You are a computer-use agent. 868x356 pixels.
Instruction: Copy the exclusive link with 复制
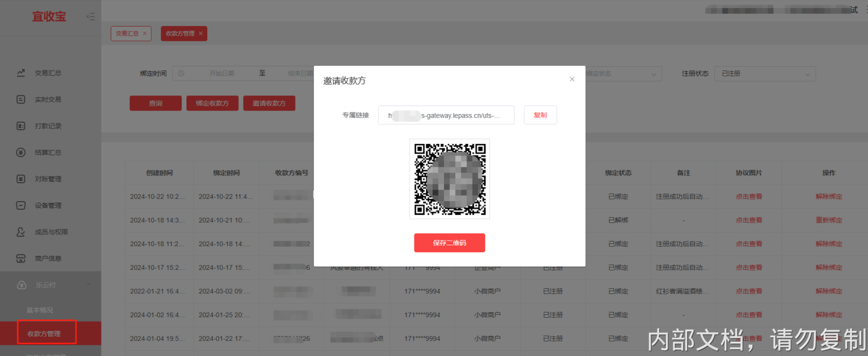click(x=540, y=115)
